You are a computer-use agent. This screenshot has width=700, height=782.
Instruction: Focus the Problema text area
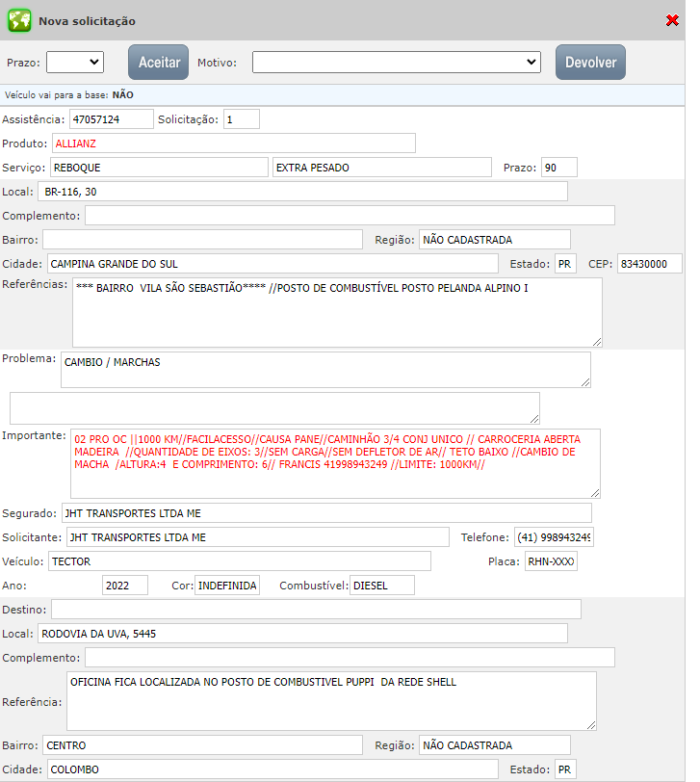click(325, 369)
